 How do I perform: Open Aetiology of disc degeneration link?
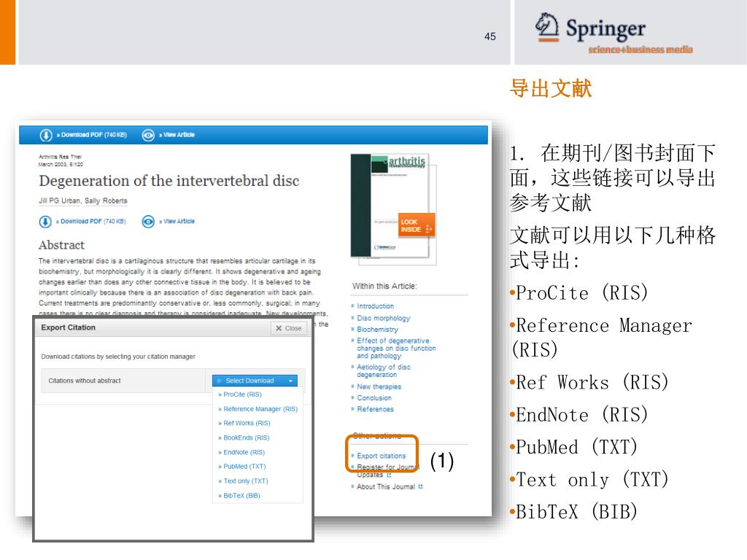(x=384, y=371)
